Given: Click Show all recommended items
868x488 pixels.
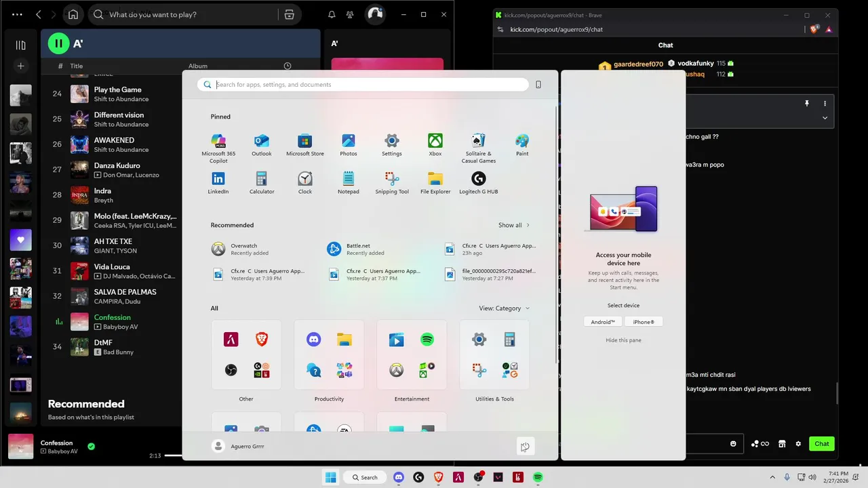Looking at the screenshot, I should (514, 225).
